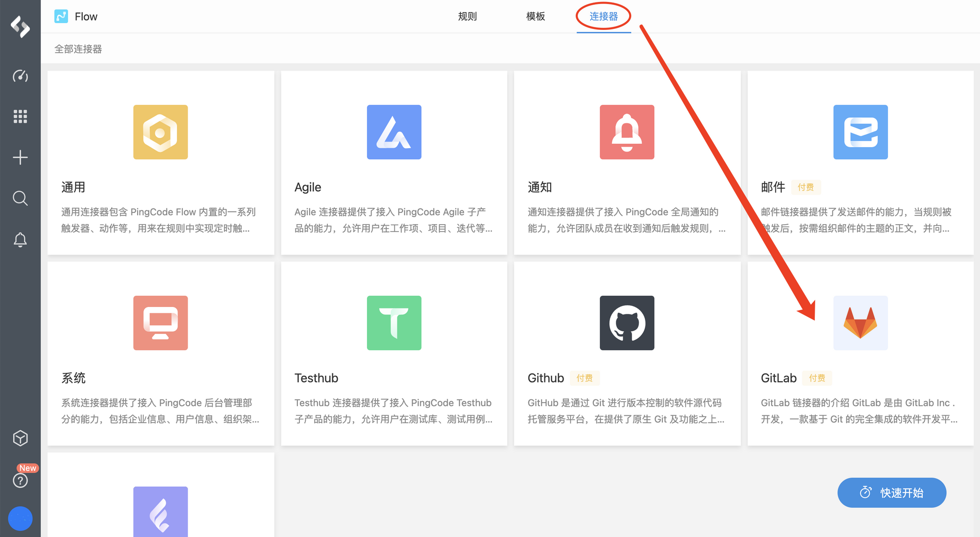Select the Agile connector blue icon
This screenshot has width=980, height=537.
tap(394, 132)
